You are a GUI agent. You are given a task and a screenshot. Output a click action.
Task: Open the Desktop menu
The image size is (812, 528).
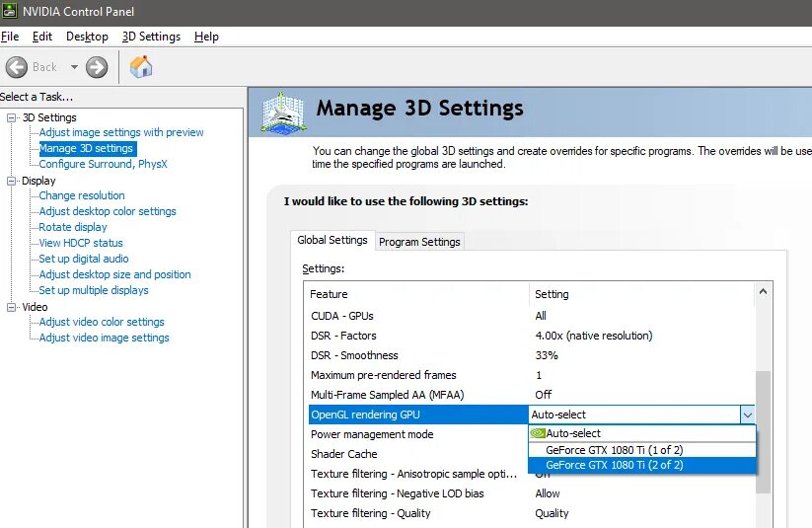(87, 37)
